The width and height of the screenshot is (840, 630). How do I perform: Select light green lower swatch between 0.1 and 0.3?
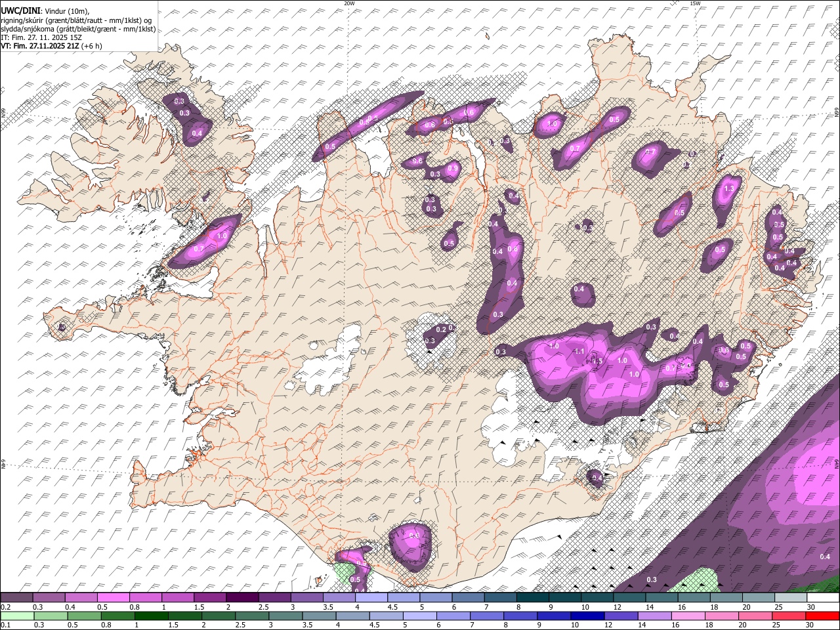tap(16, 616)
